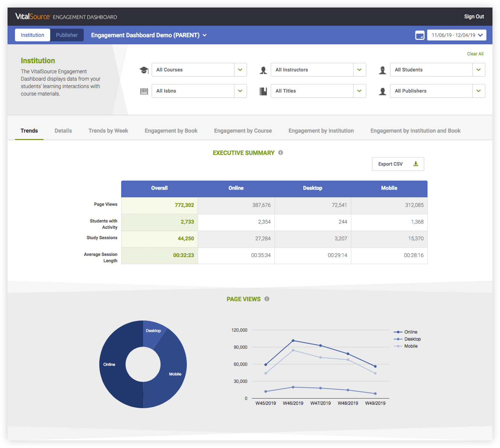500x448 pixels.
Task: Select the Trends tab
Action: coord(29,131)
